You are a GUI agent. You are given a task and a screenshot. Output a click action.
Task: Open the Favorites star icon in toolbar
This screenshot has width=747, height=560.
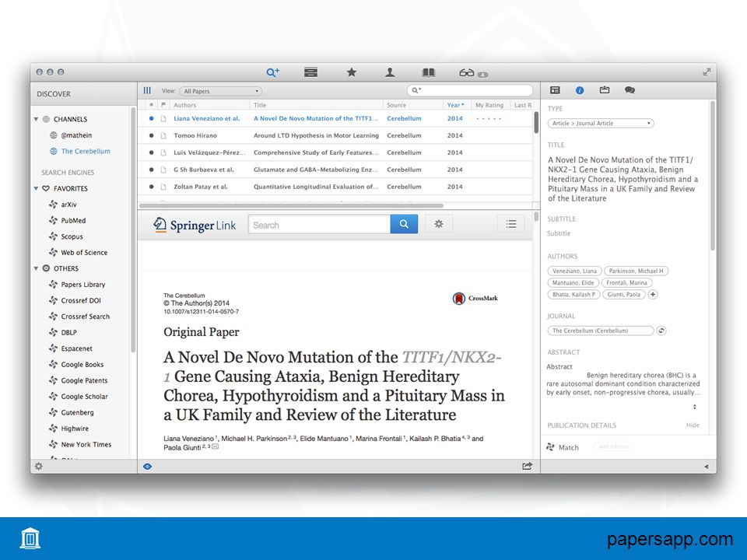pos(352,72)
